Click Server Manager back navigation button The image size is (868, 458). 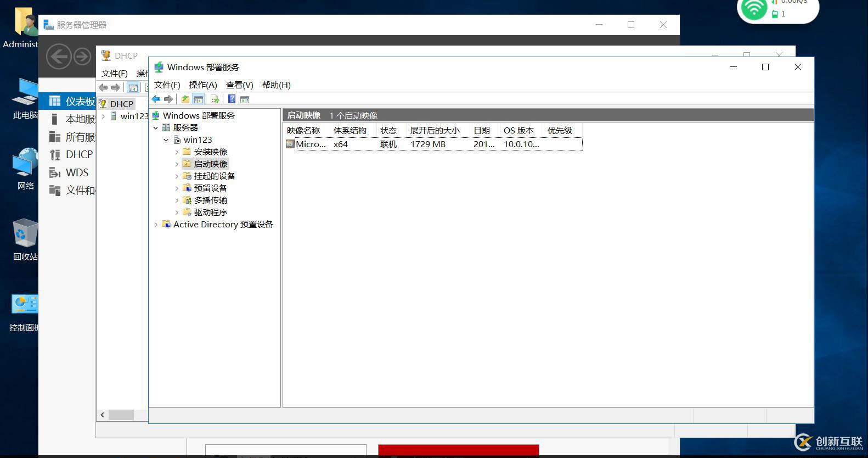click(x=59, y=57)
